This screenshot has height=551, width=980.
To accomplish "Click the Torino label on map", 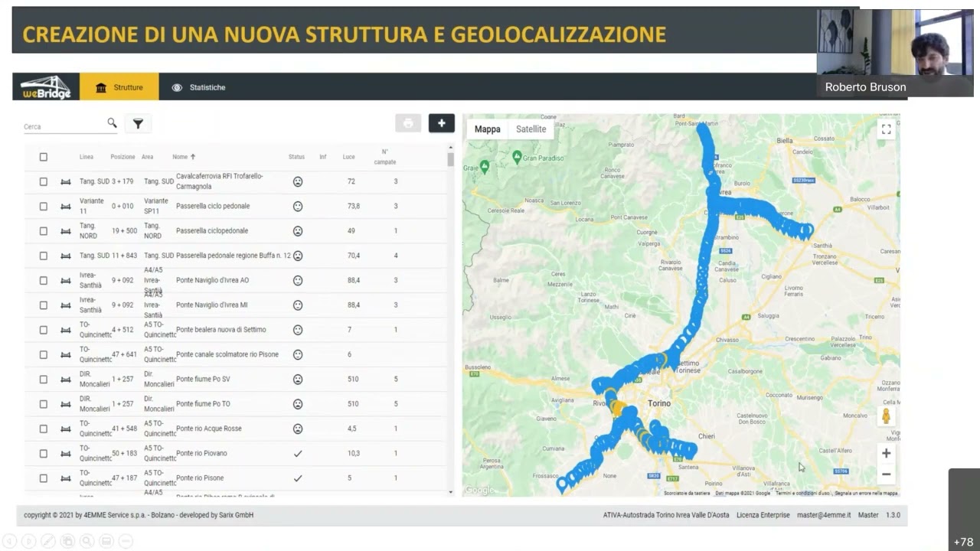I will point(658,403).
